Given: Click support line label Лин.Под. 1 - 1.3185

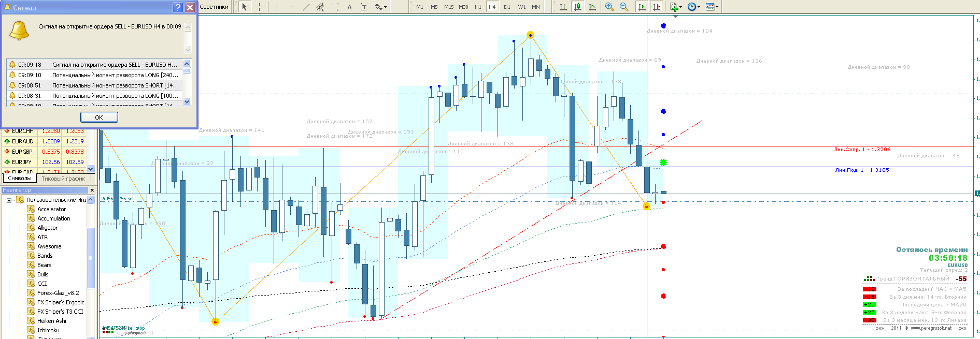Looking at the screenshot, I should pos(862,170).
